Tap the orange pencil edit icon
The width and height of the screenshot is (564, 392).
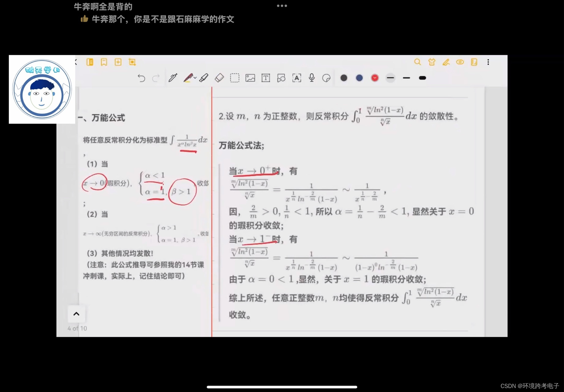446,62
